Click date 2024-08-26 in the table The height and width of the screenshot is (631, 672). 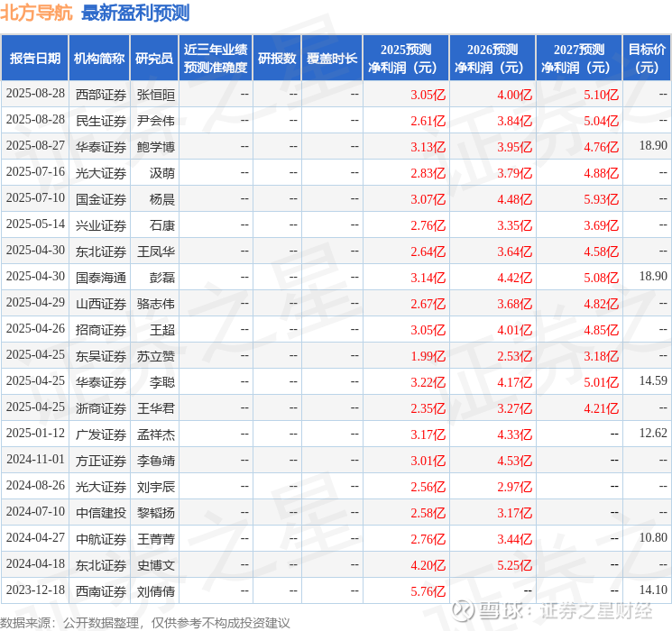pos(35,485)
